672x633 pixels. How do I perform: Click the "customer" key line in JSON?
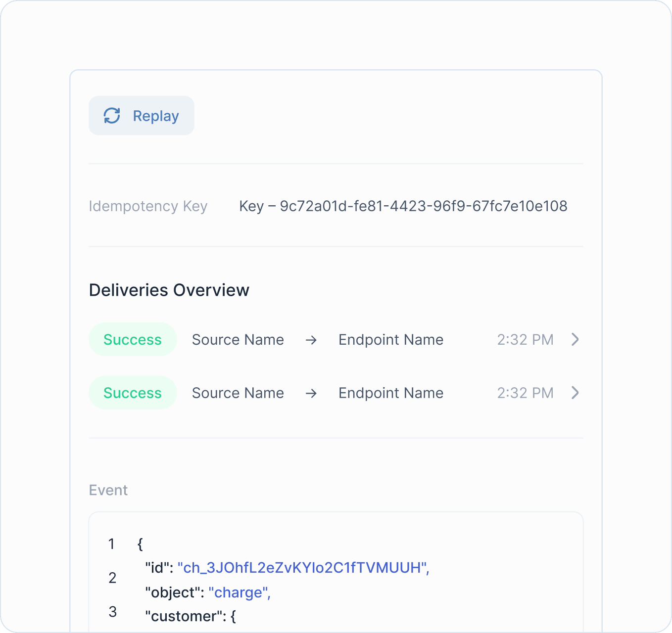pyautogui.click(x=190, y=616)
